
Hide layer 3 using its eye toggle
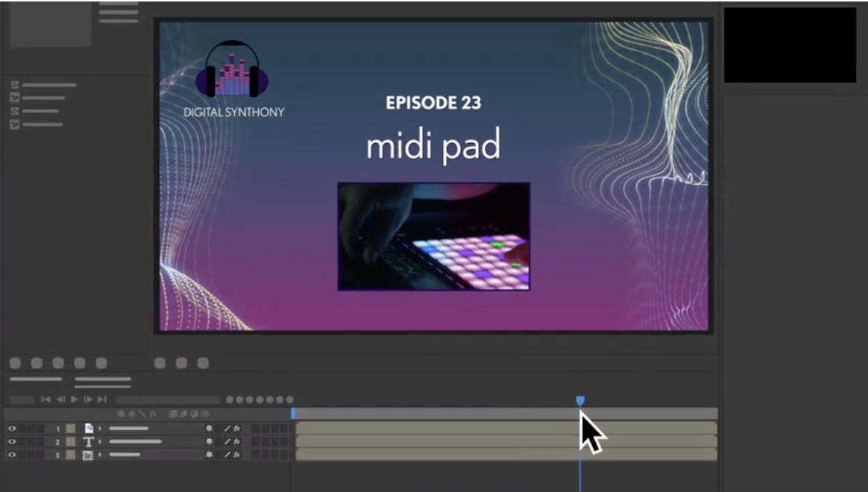click(10, 455)
